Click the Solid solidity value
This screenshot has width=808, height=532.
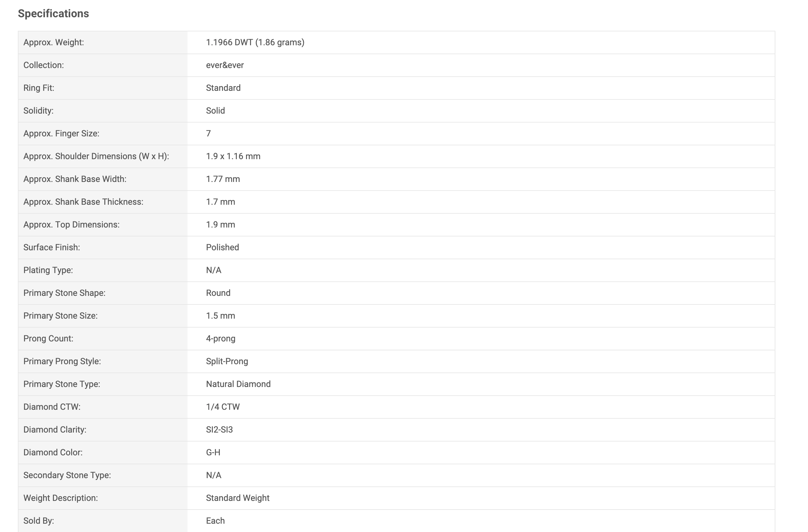215,111
